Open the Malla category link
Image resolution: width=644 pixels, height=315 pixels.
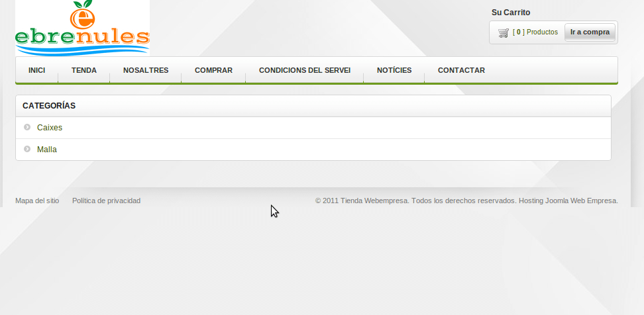[x=47, y=150]
